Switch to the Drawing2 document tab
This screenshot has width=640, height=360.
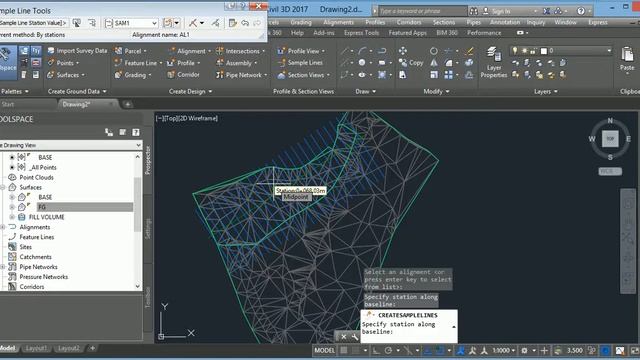pyautogui.click(x=87, y=104)
